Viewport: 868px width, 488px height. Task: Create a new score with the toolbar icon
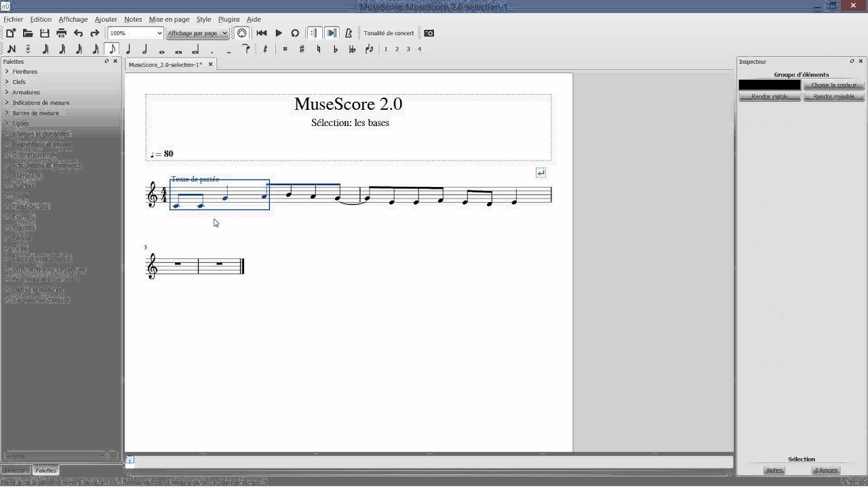pos(11,33)
